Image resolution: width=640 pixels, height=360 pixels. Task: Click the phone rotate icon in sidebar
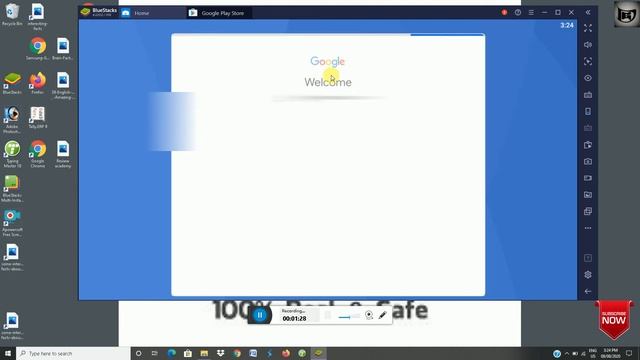[588, 111]
